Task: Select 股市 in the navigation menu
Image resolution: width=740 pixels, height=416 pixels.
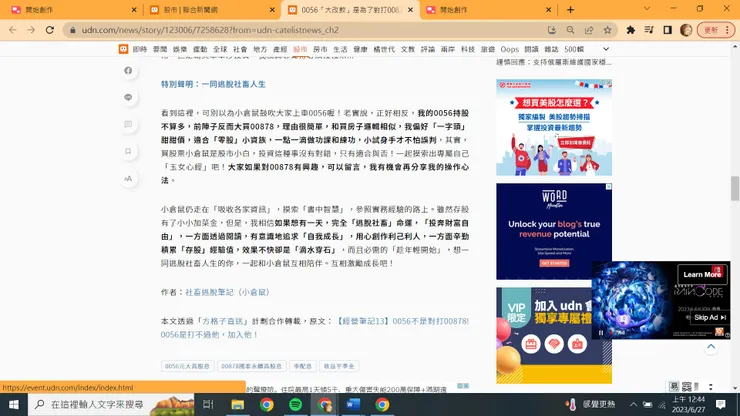Action: pos(300,49)
